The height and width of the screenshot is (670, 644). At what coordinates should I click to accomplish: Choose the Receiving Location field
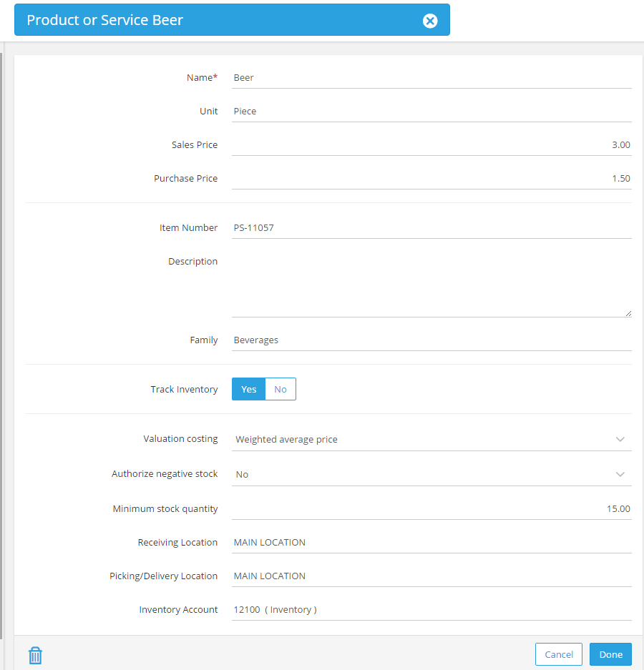point(431,542)
